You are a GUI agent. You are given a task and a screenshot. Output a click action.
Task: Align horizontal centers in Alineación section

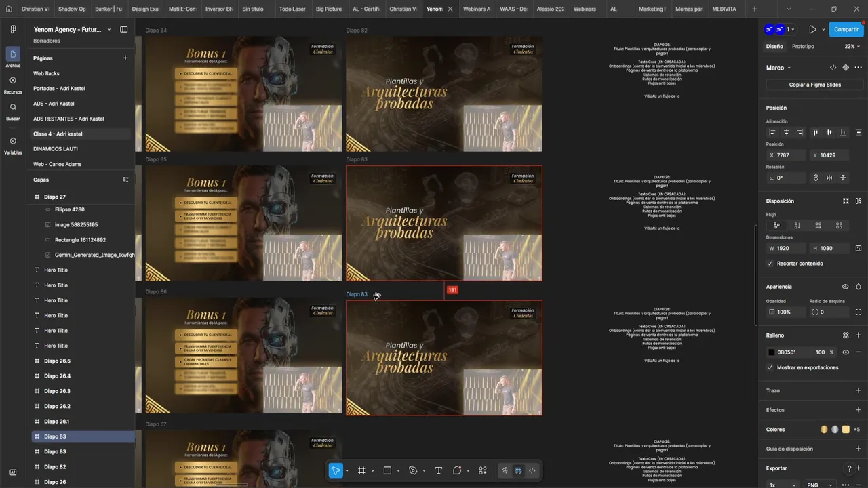786,132
